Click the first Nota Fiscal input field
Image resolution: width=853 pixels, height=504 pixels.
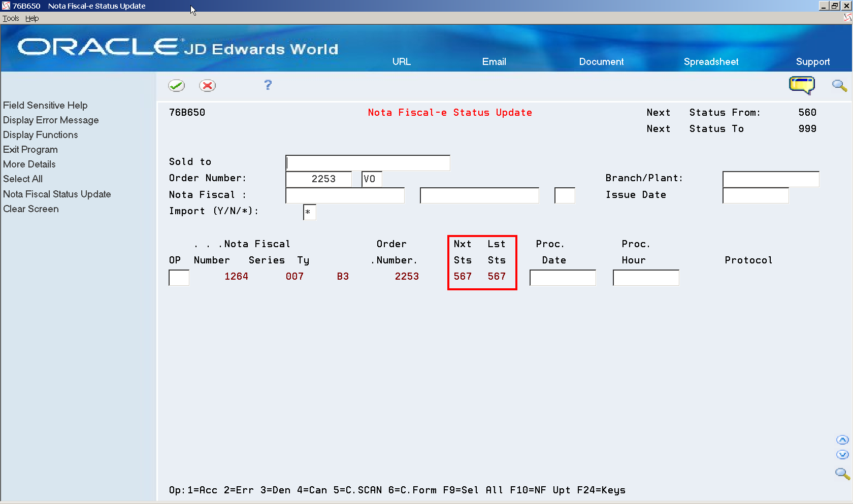345,195
